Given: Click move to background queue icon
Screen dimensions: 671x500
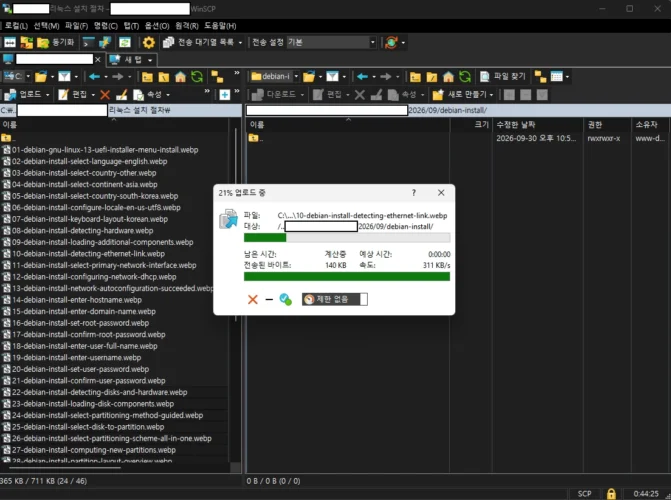Looking at the screenshot, I should coord(285,299).
